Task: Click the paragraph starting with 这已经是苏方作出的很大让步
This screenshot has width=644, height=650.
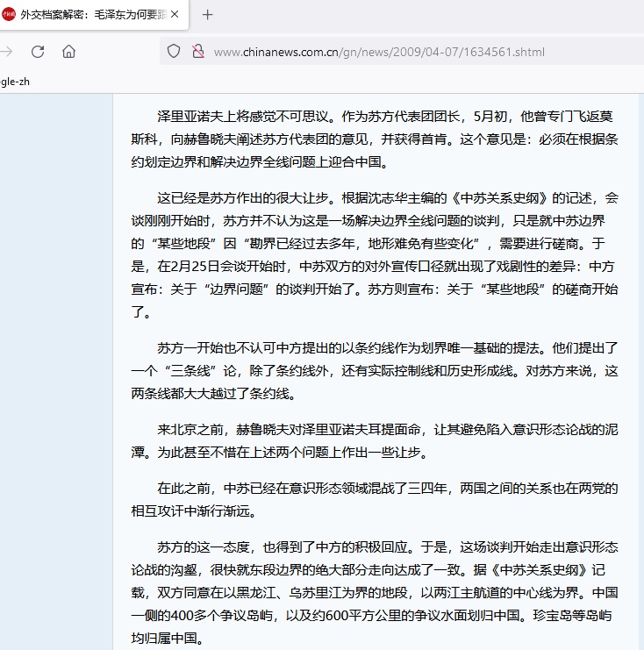Action: (375, 254)
